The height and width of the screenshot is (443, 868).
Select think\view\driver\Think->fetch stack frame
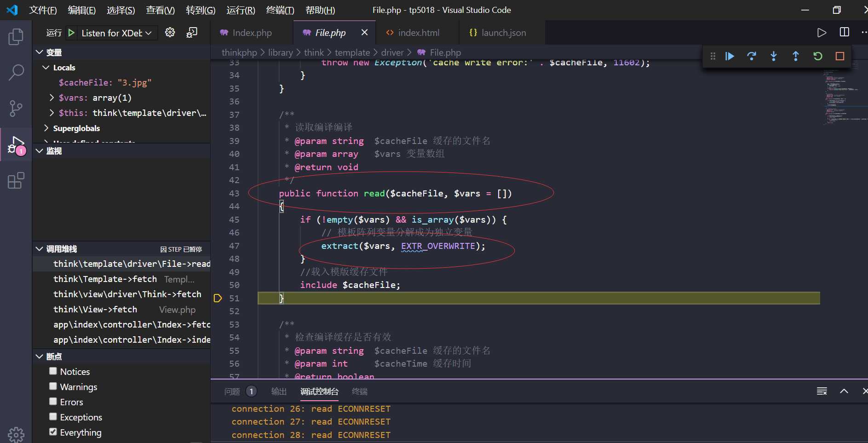click(x=121, y=294)
